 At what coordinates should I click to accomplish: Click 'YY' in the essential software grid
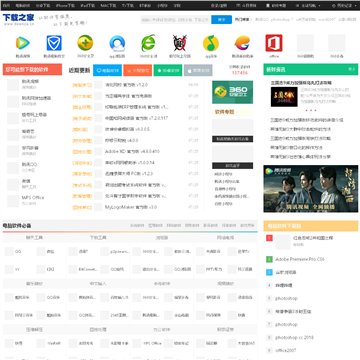(17, 269)
